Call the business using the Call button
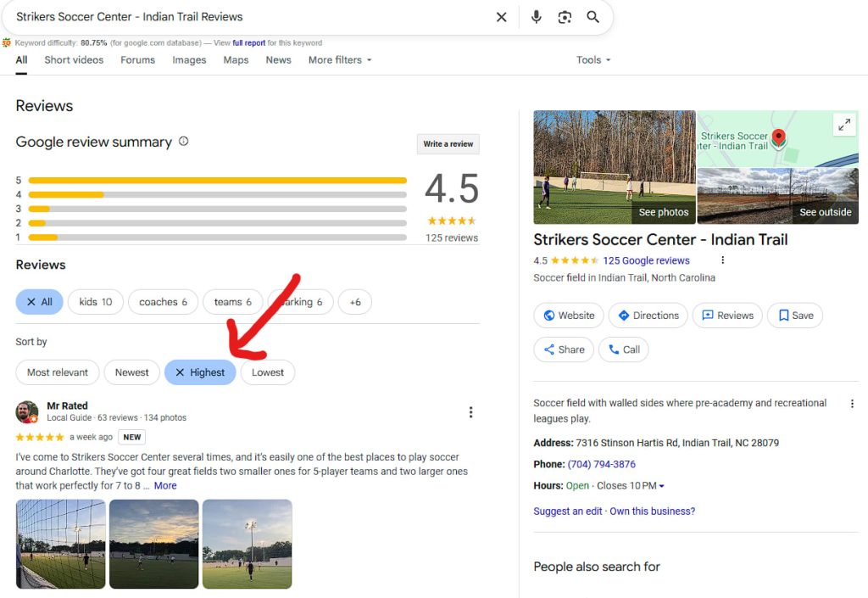 click(623, 349)
